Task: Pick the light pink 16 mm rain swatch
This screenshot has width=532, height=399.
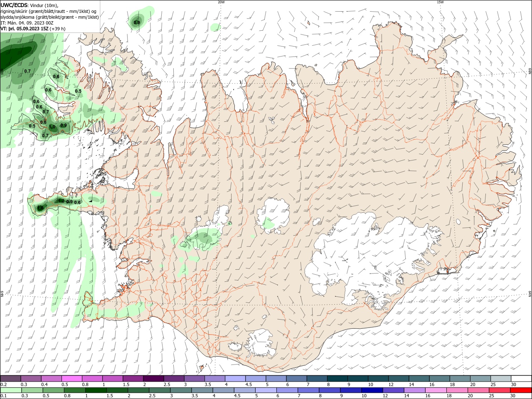Action: coord(436,390)
